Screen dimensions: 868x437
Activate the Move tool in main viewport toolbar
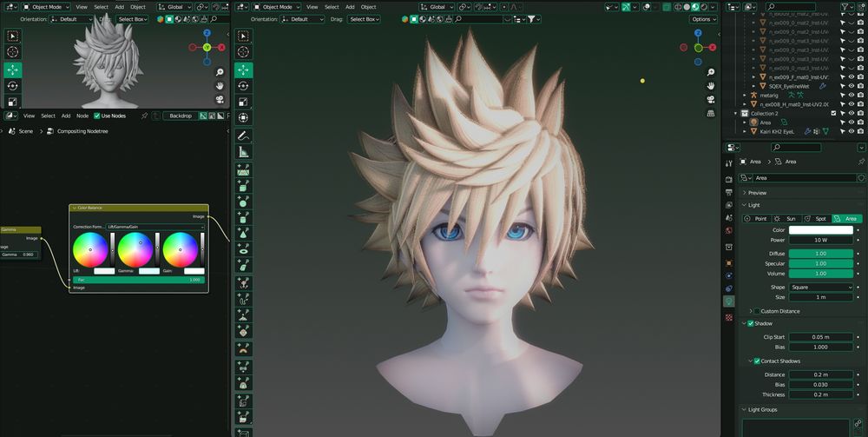[244, 70]
